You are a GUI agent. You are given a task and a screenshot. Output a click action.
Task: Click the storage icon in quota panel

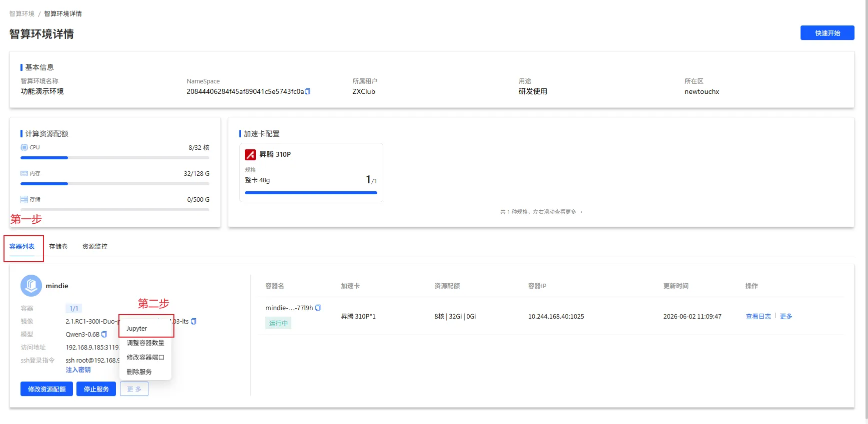(x=24, y=199)
